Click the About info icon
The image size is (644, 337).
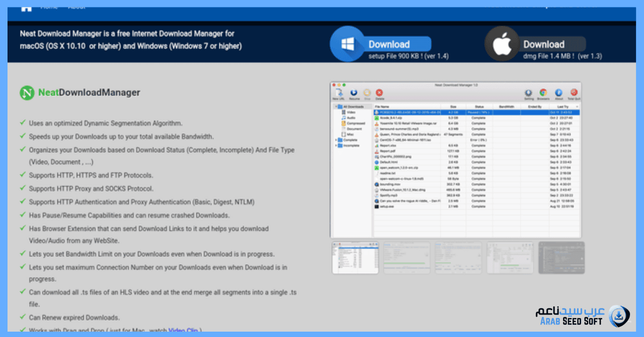[558, 93]
